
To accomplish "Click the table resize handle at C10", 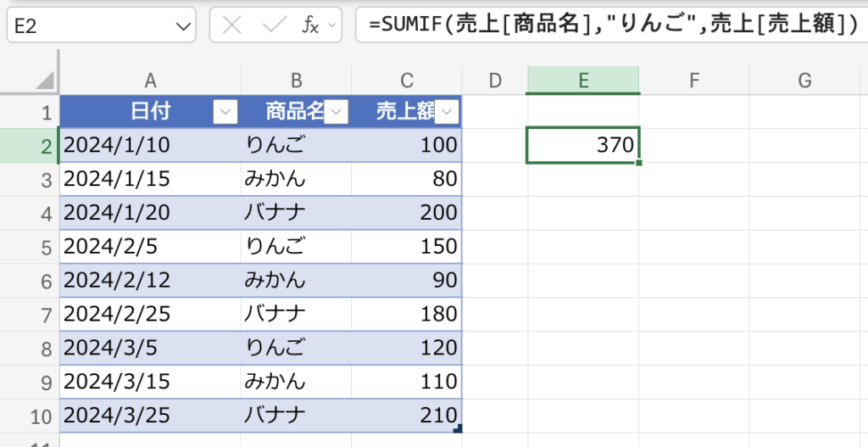I will pos(458,429).
